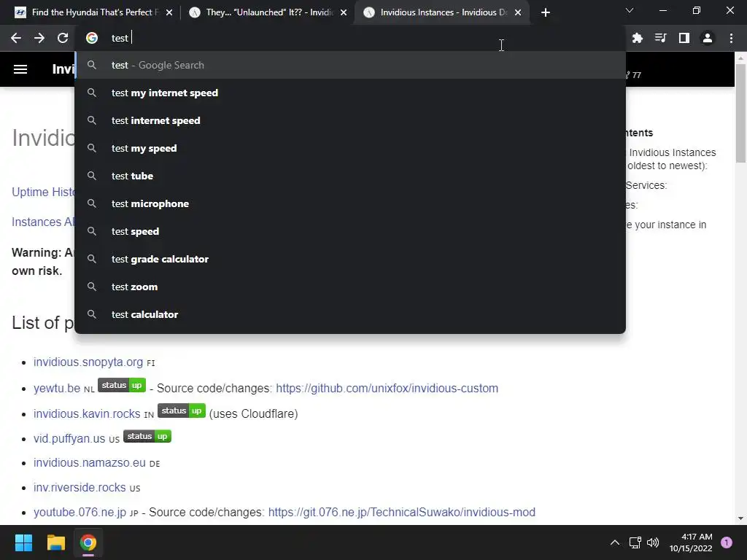
Task: Open the invidious.namazso.eu link
Action: pos(90,462)
